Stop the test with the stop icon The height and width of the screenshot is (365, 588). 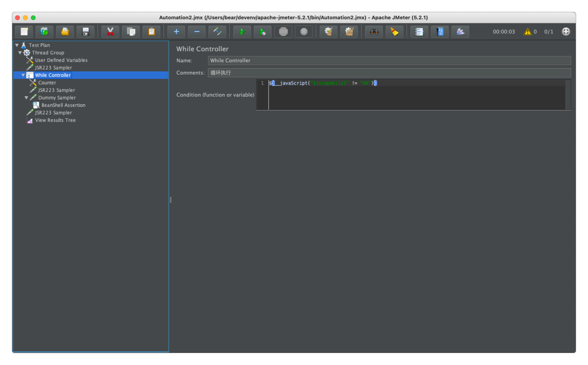283,32
